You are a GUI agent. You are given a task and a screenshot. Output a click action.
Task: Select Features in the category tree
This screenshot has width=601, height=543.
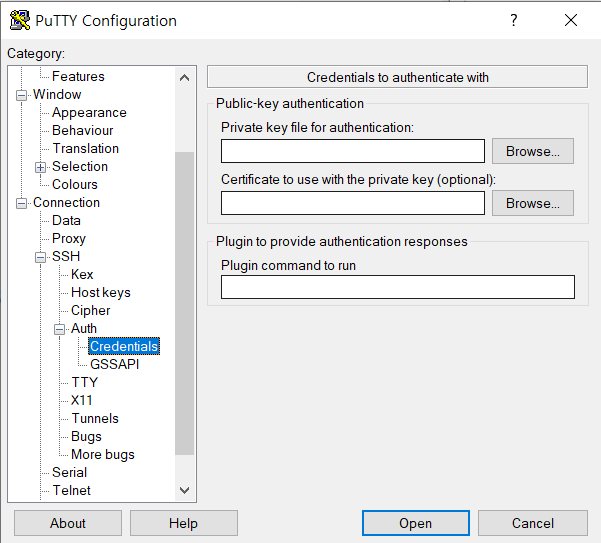click(x=78, y=76)
